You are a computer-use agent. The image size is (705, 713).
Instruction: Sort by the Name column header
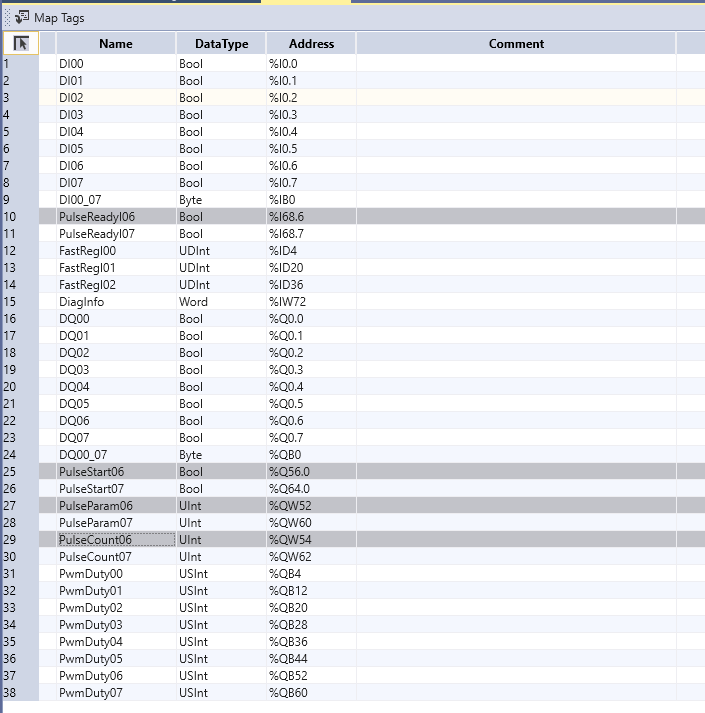[x=115, y=43]
